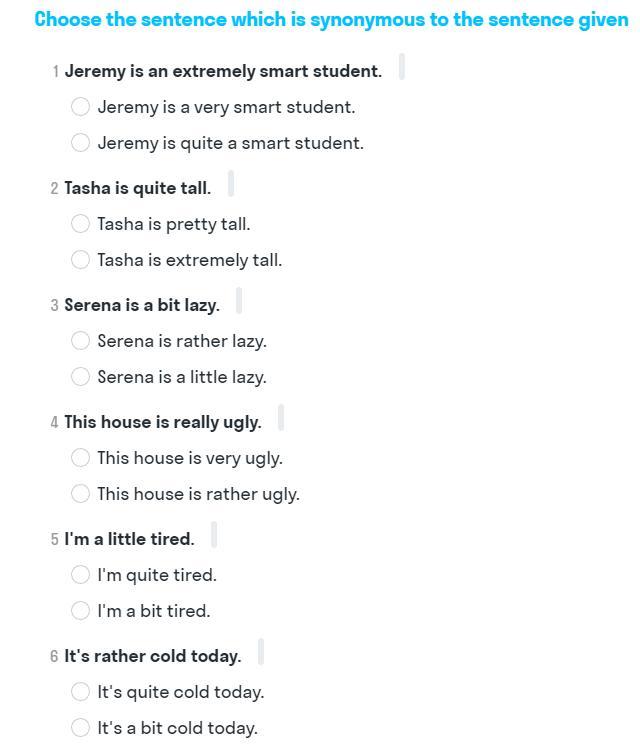Click the gray marker next to 'I'm a little tired.'
Image resolution: width=640 pixels, height=752 pixels.
[x=214, y=534]
